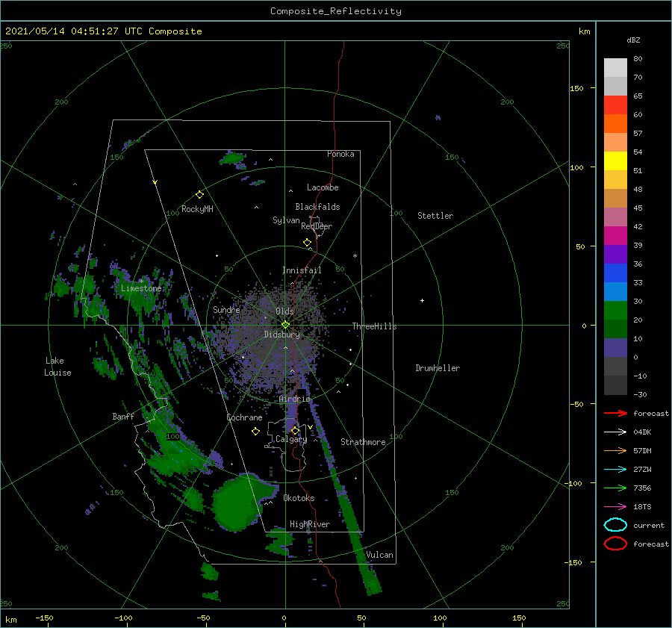Click the dBZ legend heading
The height and width of the screenshot is (628, 672).
(x=633, y=40)
